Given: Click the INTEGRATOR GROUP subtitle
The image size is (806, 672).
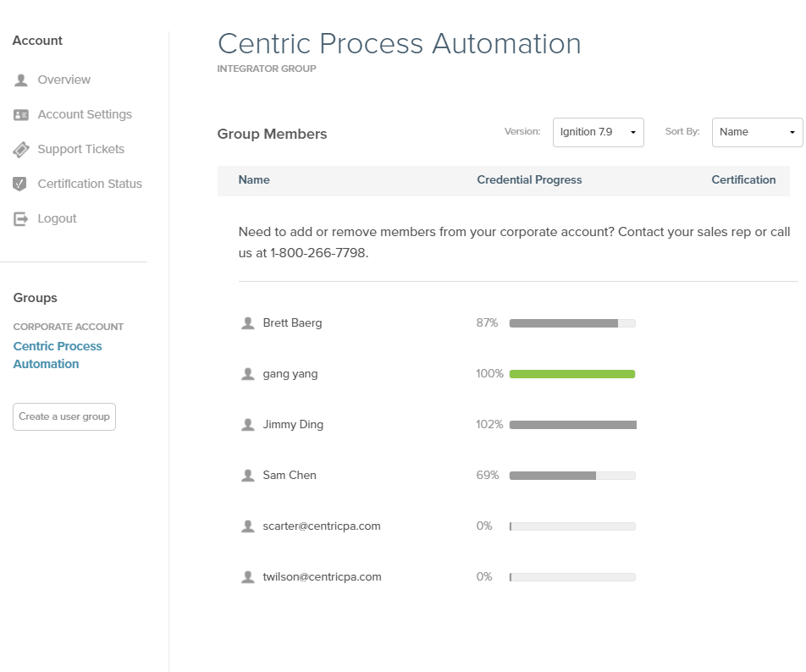Looking at the screenshot, I should point(267,69).
